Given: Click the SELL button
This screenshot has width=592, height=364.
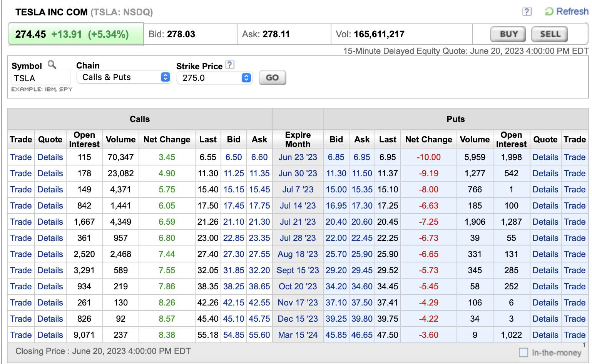Looking at the screenshot, I should [550, 34].
